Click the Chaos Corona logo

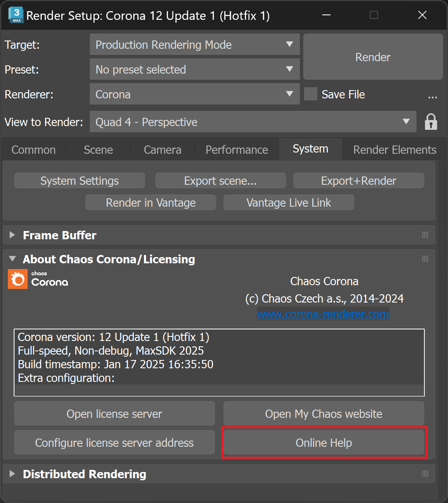(x=38, y=279)
